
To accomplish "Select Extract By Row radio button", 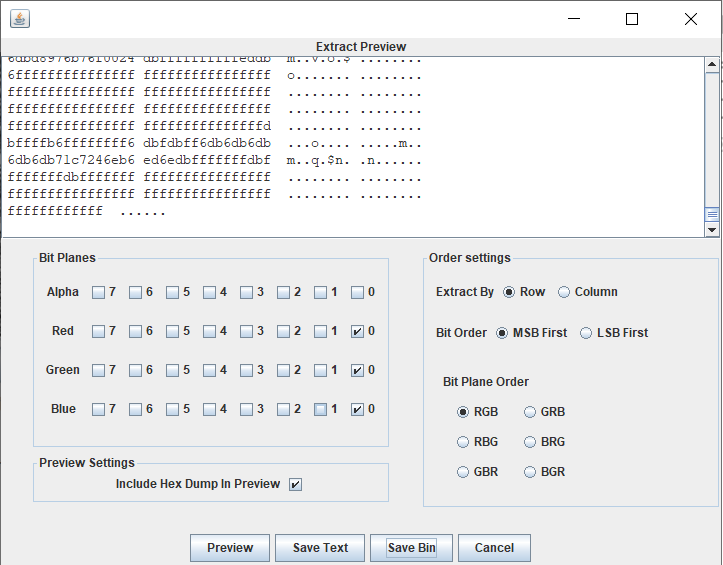I will (x=509, y=292).
